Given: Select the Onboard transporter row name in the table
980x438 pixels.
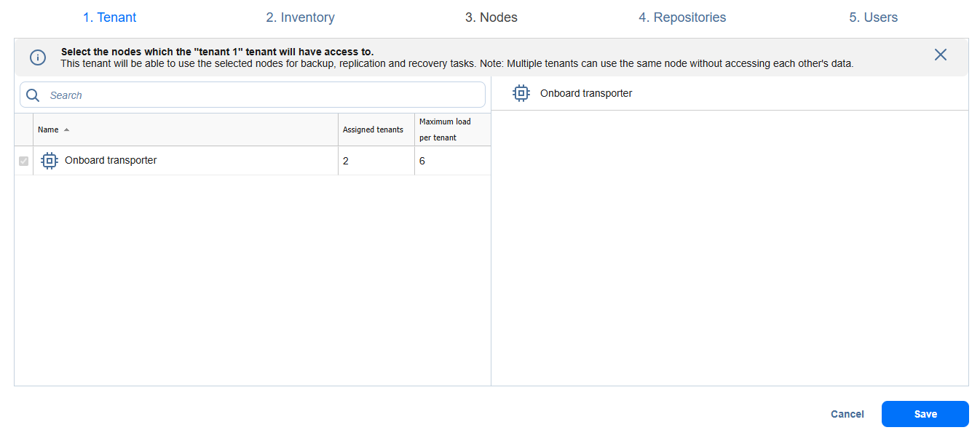Looking at the screenshot, I should pyautogui.click(x=111, y=160).
